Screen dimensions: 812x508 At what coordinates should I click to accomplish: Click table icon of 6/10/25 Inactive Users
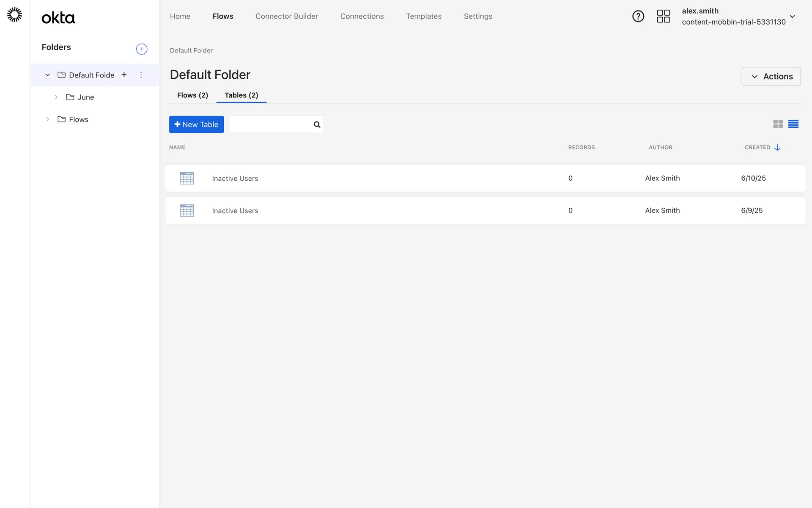[x=187, y=178]
